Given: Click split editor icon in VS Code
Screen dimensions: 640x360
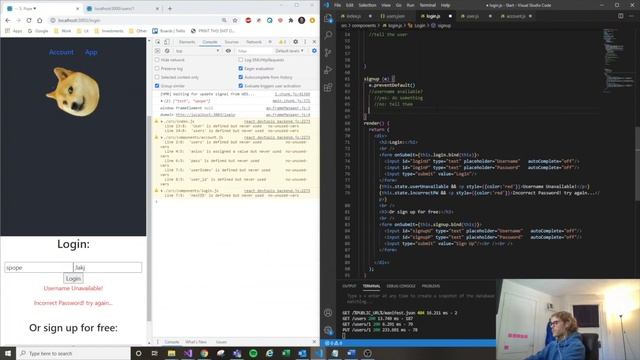Looking at the screenshot, I should pos(620,16).
